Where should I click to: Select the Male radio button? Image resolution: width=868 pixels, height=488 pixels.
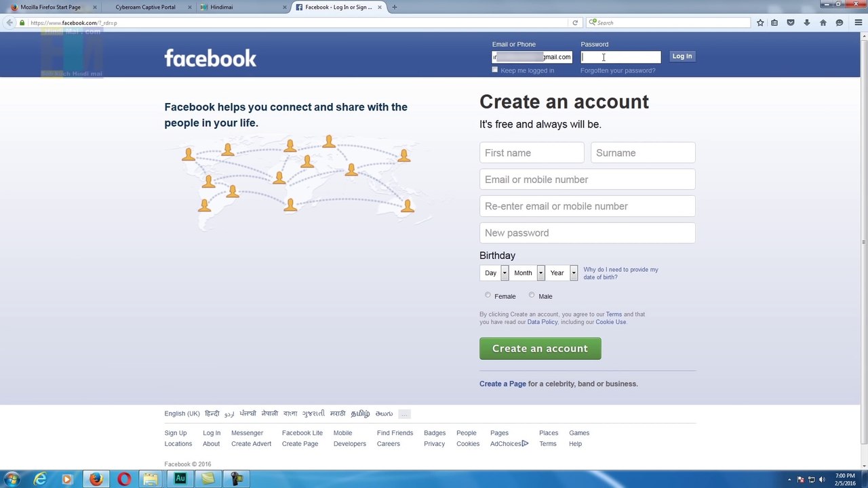coord(532,296)
